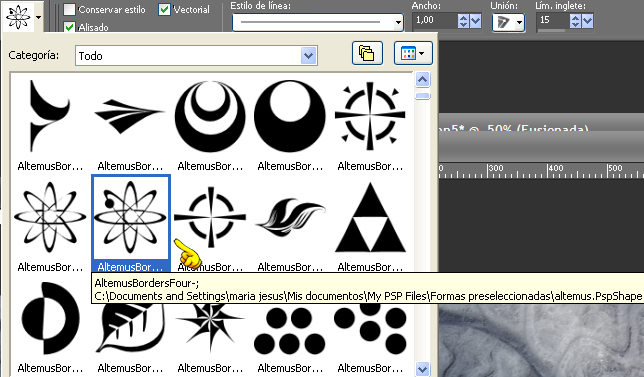The width and height of the screenshot is (644, 377).
Task: Select the five dots pentagon arrangement shape
Action: pyautogui.click(x=290, y=331)
